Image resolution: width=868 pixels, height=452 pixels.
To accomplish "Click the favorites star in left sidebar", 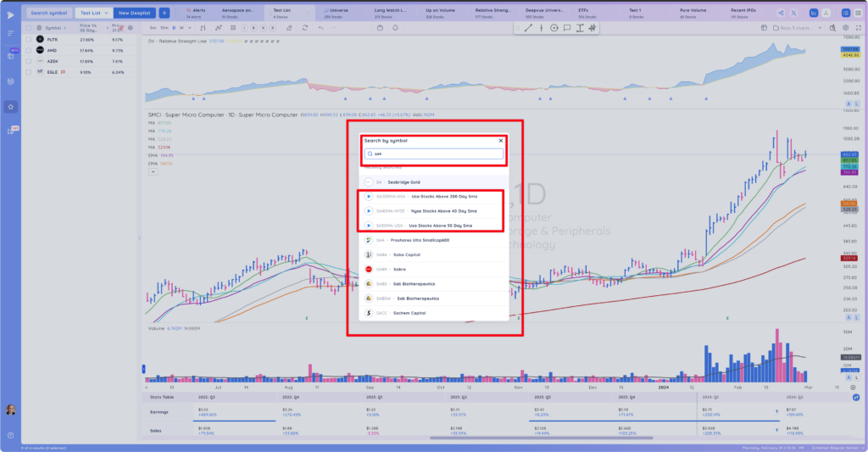I will point(10,106).
